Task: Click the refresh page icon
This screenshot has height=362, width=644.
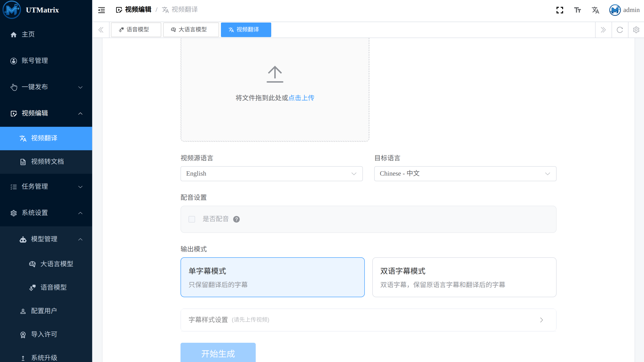Action: pos(620,30)
